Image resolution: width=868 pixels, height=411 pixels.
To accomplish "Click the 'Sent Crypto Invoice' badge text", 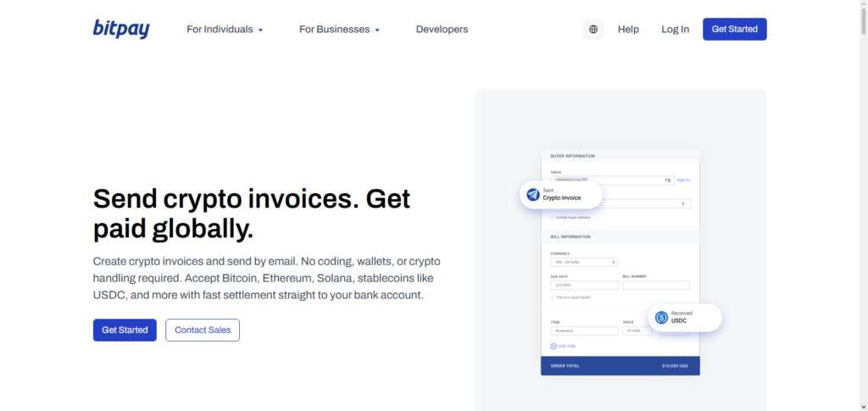I will pos(562,194).
